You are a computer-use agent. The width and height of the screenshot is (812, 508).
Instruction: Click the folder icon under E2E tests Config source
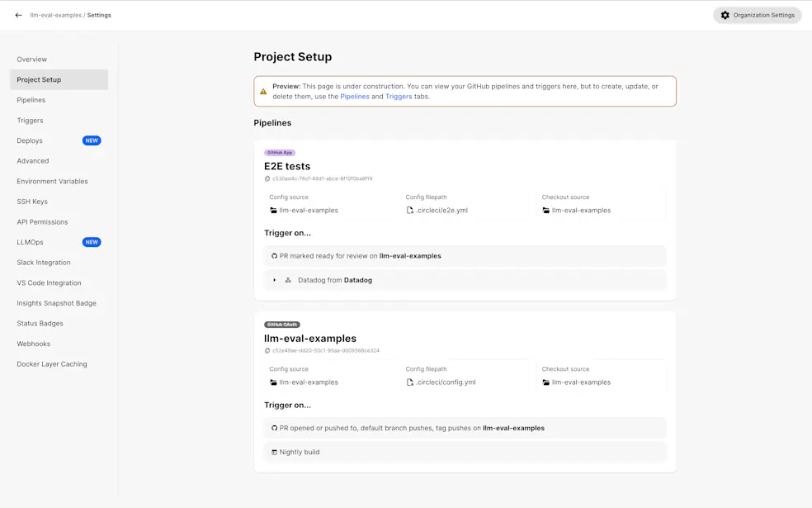pyautogui.click(x=273, y=210)
